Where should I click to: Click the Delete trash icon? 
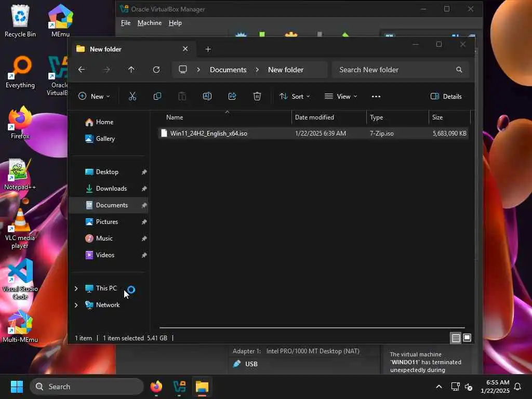(x=257, y=96)
